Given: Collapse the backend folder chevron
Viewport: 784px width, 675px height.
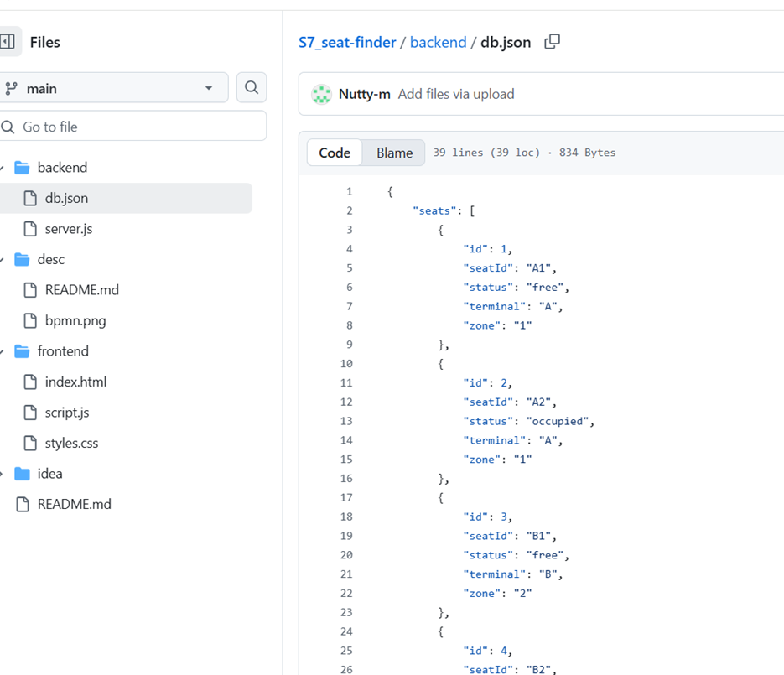Looking at the screenshot, I should pyautogui.click(x=3, y=168).
